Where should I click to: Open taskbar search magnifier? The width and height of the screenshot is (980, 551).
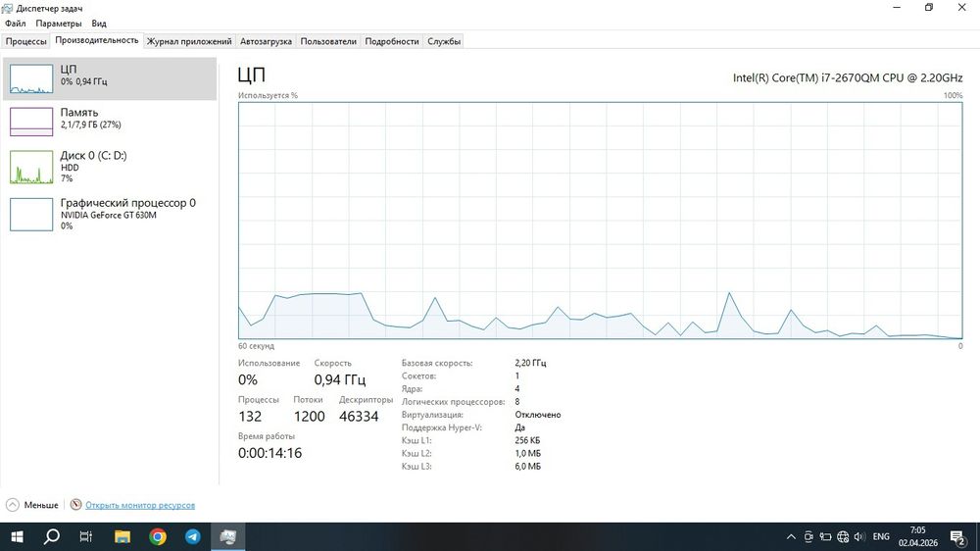pos(52,536)
